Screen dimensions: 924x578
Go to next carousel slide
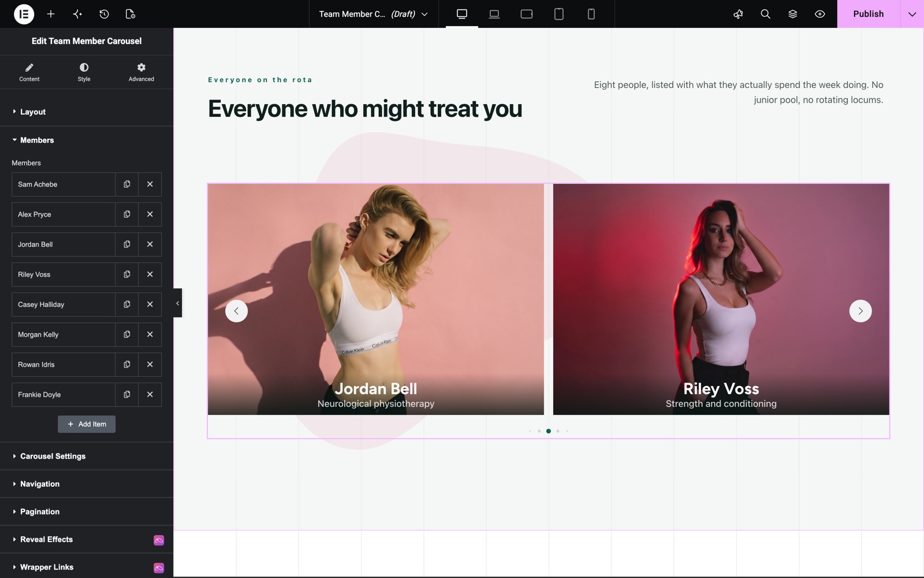tap(860, 311)
